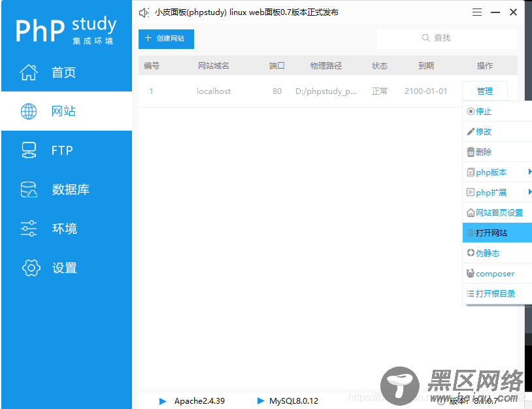Click the 端口 column header
Image resolution: width=532 pixels, height=409 pixels.
click(277, 65)
